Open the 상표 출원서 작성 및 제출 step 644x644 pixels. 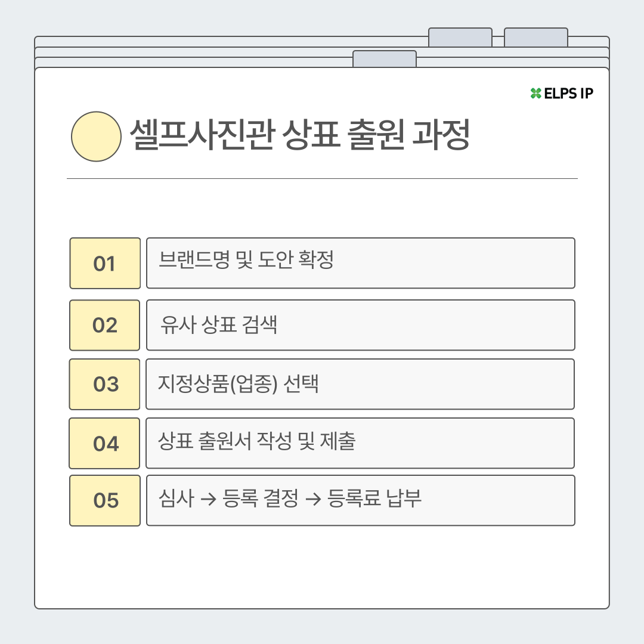[x=360, y=443]
